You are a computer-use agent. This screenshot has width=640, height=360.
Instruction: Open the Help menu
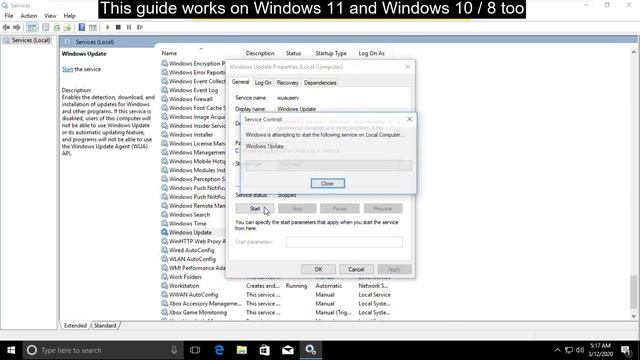(69, 16)
